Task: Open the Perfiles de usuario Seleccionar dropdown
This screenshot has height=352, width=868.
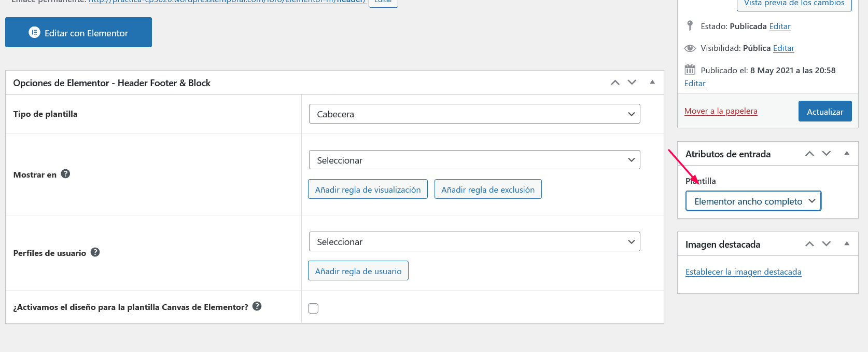Action: click(x=474, y=241)
